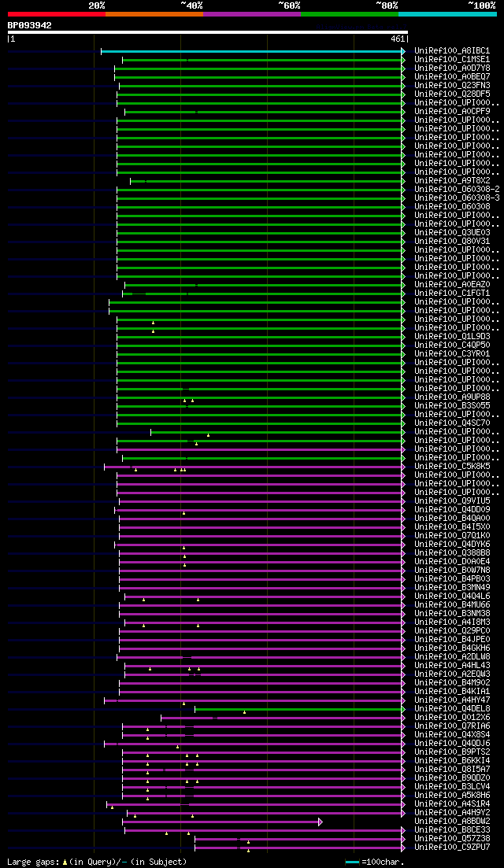Pick the UniRef100_B0W7N8 hit

tap(452, 571)
